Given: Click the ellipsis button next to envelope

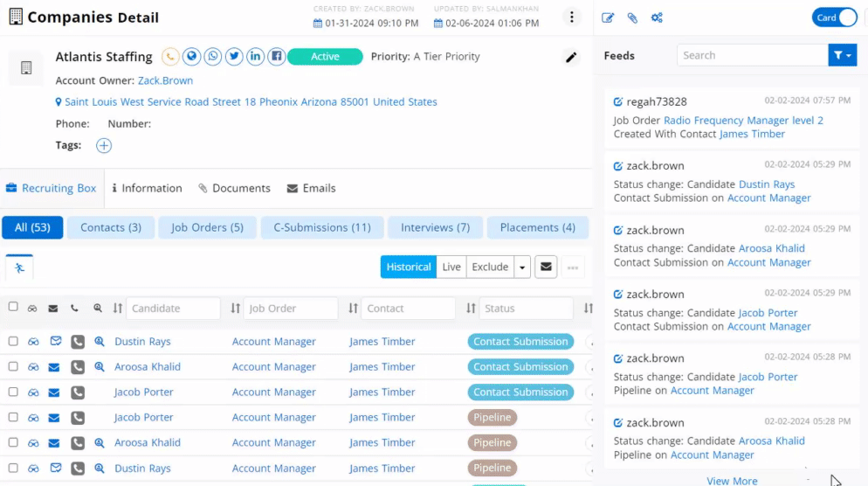Looking at the screenshot, I should point(572,267).
